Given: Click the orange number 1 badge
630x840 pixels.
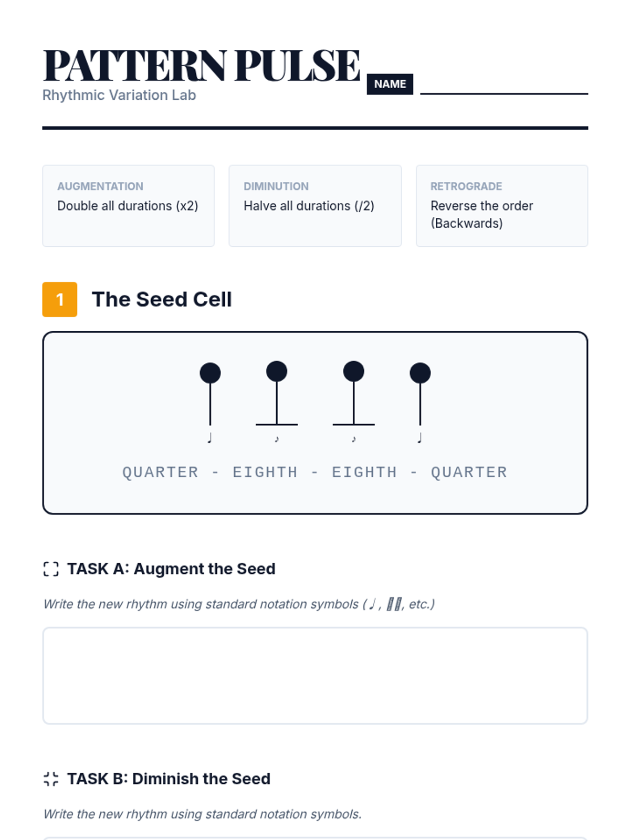Looking at the screenshot, I should pyautogui.click(x=60, y=299).
